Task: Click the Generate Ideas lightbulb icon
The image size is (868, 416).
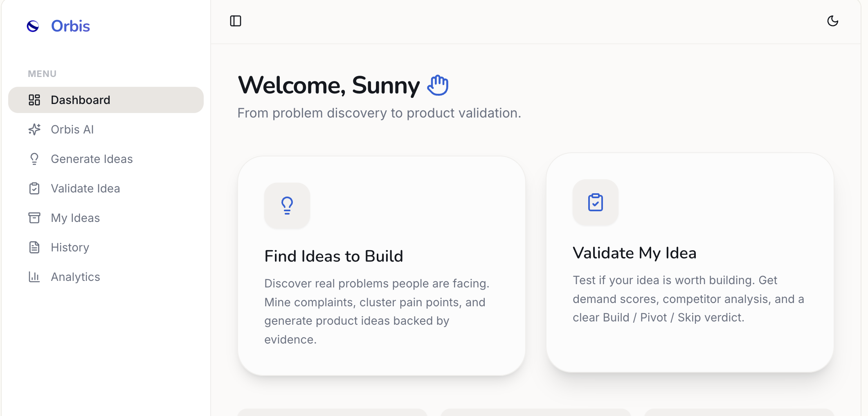Action: click(x=34, y=159)
